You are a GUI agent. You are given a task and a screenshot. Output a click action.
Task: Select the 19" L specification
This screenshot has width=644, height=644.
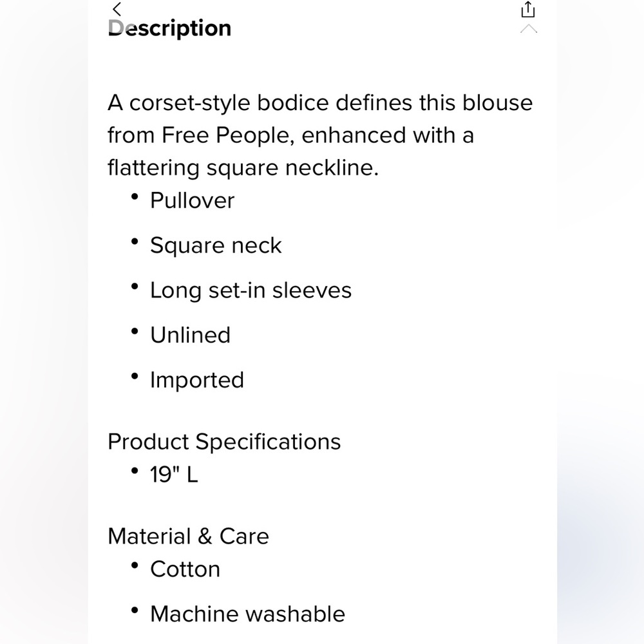point(174,475)
